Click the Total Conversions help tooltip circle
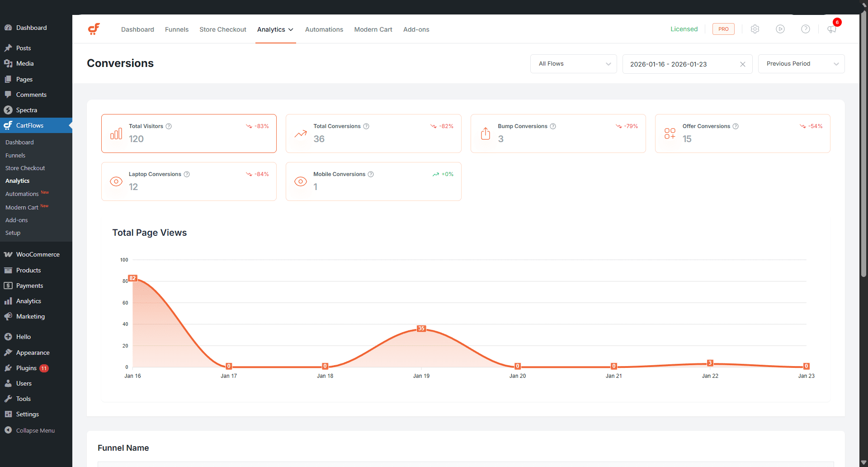868x467 pixels. 367,126
